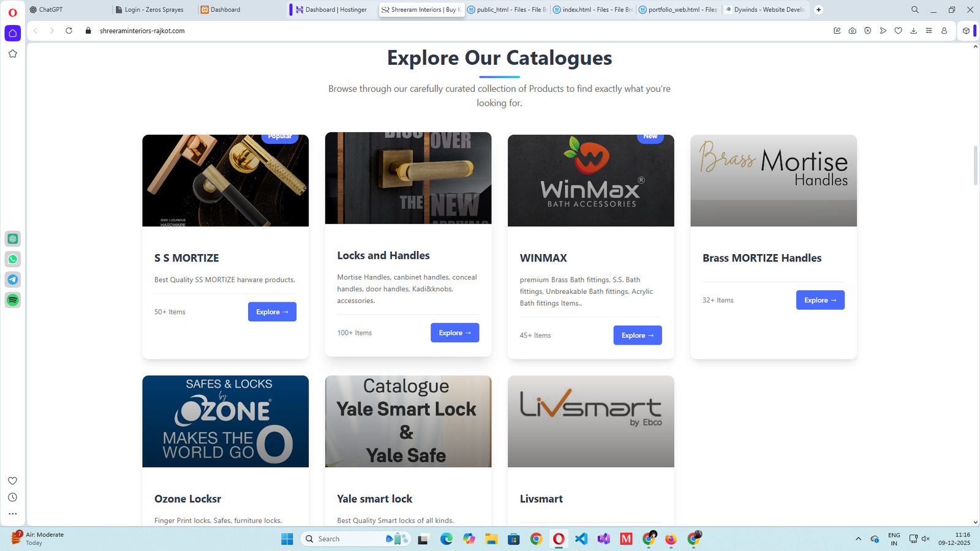980x551 pixels.
Task: Click the page vertical scrollbar thumb
Action: point(975,165)
